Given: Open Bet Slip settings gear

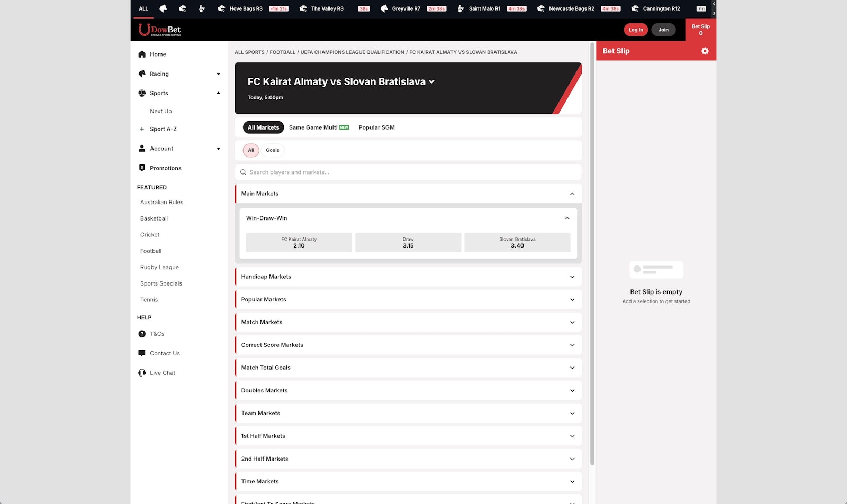Looking at the screenshot, I should coord(705,51).
